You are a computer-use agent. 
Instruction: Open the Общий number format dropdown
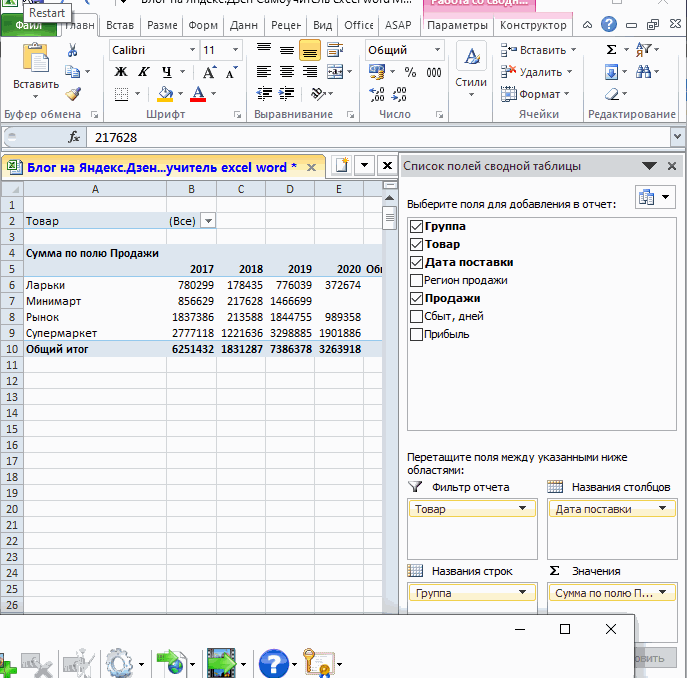(437, 50)
